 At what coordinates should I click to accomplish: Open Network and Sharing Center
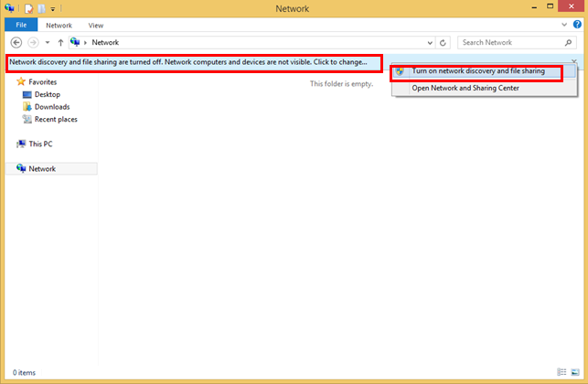pyautogui.click(x=484, y=88)
